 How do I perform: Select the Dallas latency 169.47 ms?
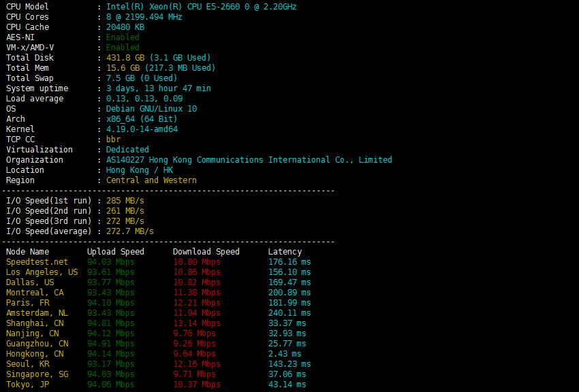[x=289, y=282]
